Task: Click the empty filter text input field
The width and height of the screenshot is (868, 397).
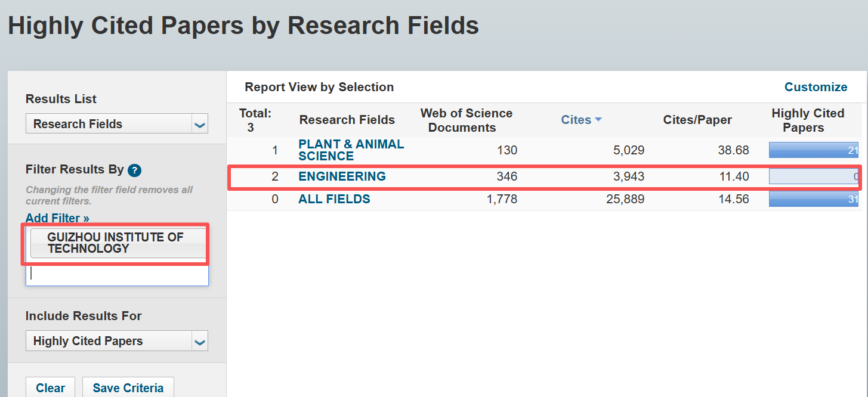Action: [117, 274]
